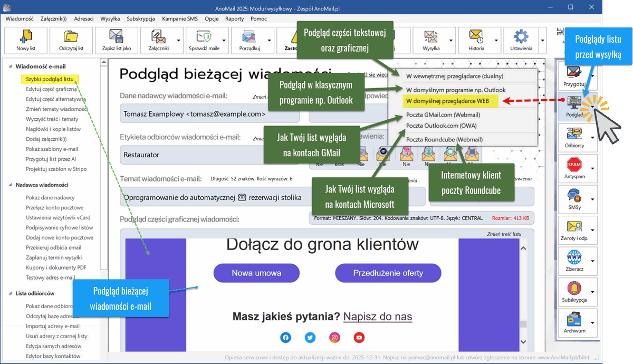633x364 pixels.
Task: Expand the Załączniki dropdown arrow
Action: pyautogui.click(x=178, y=40)
